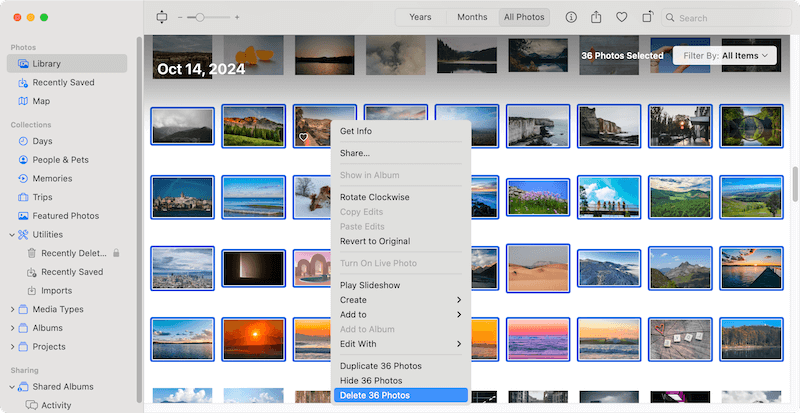Image resolution: width=800 pixels, height=413 pixels.
Task: Click the Featured Photos icon
Action: [x=23, y=216]
